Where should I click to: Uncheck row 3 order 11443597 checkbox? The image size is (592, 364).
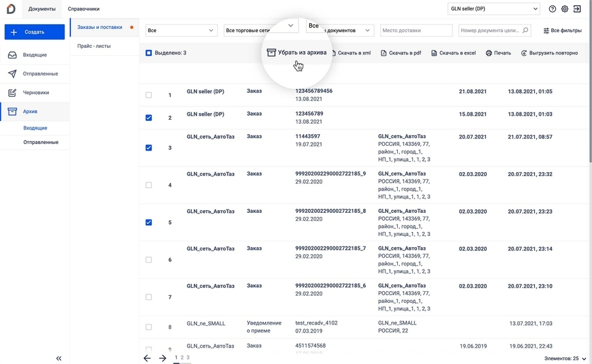[149, 147]
